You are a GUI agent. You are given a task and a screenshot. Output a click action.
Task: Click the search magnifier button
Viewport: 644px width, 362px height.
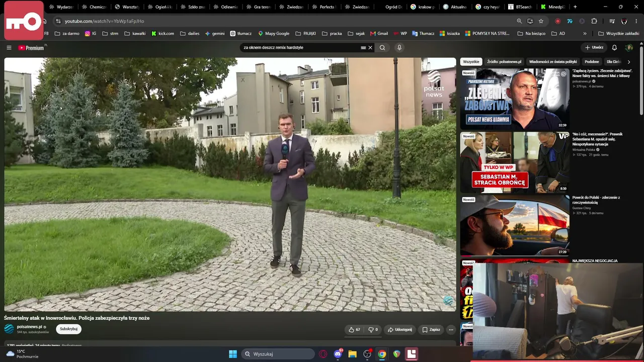pos(382,48)
